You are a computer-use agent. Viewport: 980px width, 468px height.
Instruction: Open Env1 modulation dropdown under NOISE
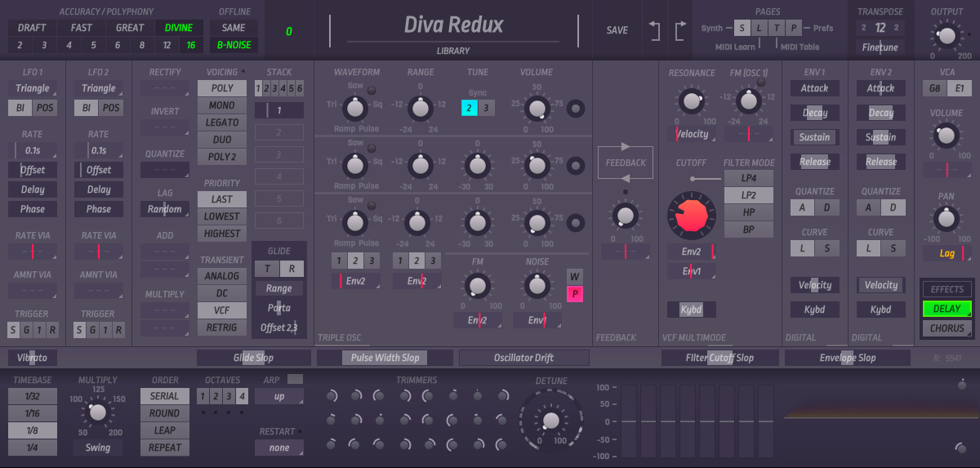pos(537,320)
